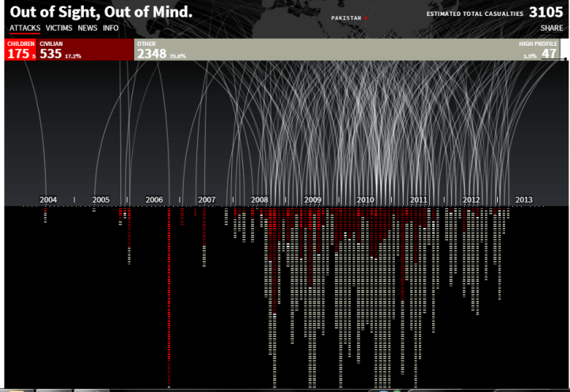This screenshot has height=392, width=570.
Task: Click the 2009 timeline label
Action: coord(313,200)
